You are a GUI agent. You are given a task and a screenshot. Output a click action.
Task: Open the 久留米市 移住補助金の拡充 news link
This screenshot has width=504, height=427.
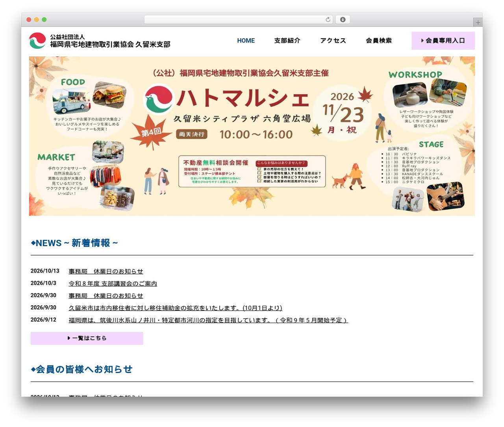[175, 308]
